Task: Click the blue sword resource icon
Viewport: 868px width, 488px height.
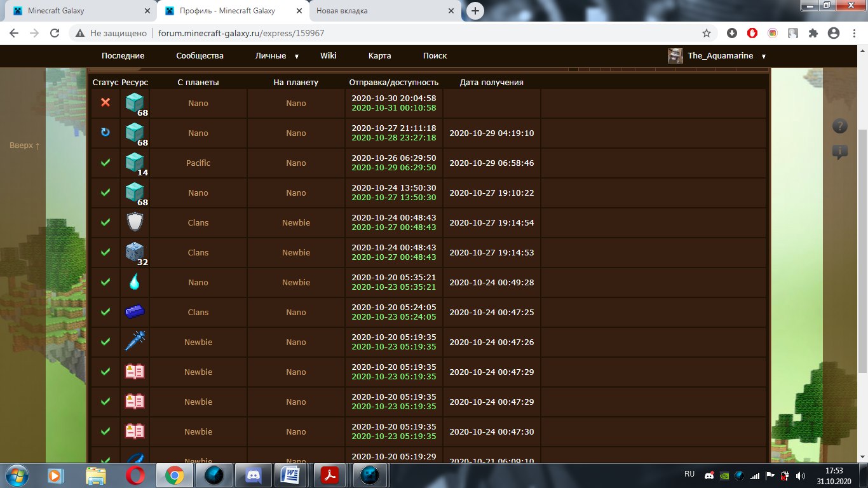Action: click(x=135, y=342)
